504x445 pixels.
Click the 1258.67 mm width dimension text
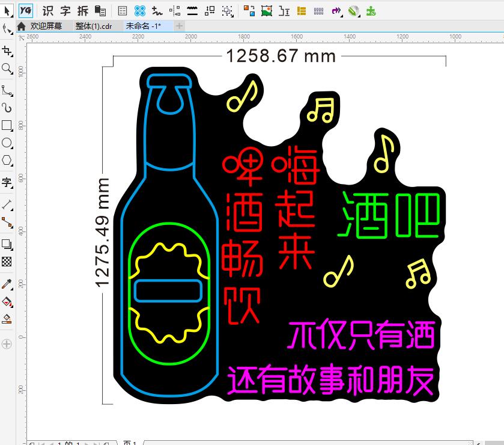tap(281, 56)
